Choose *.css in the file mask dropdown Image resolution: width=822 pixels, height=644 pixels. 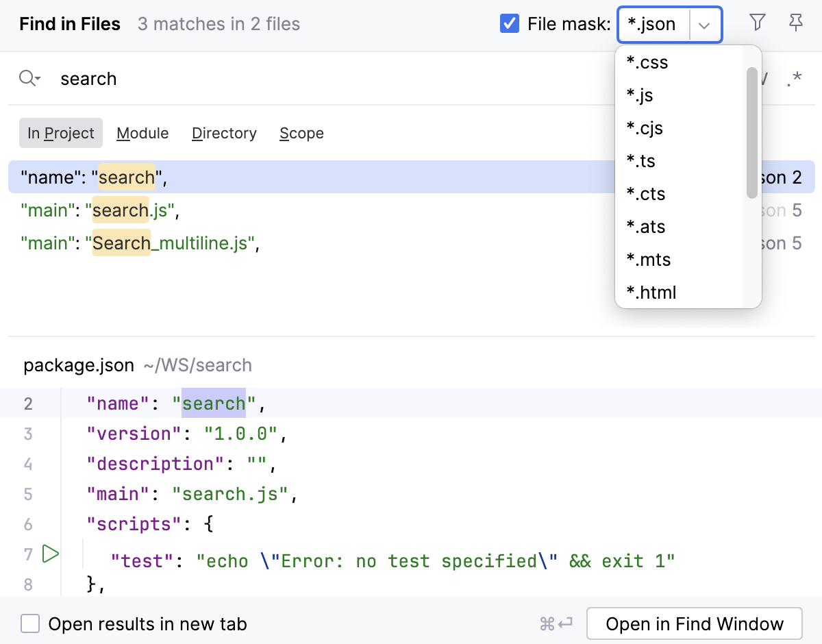[x=647, y=62]
